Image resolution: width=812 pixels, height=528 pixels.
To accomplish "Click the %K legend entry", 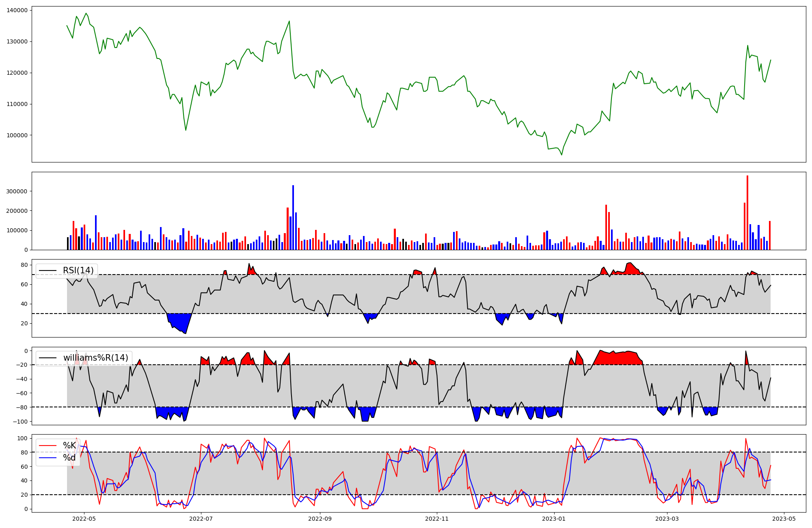I will [69, 445].
